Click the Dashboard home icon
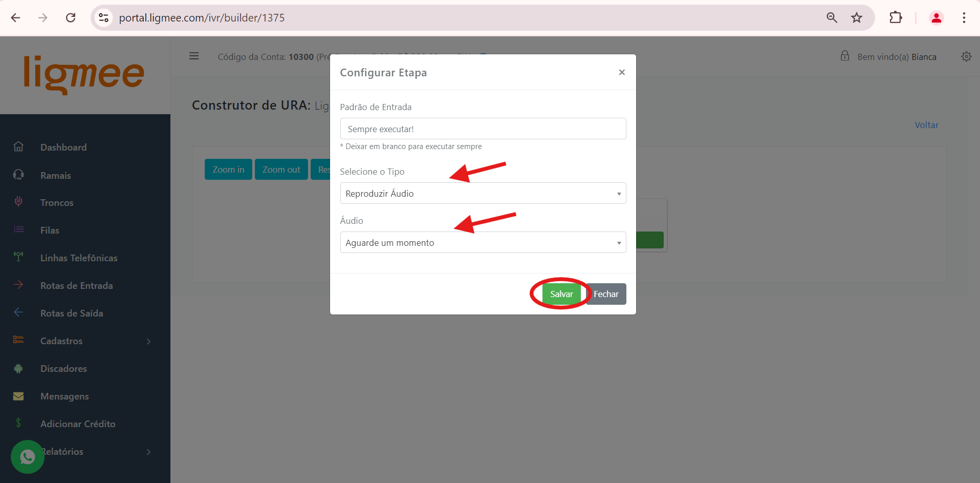This screenshot has width=980, height=483. tap(18, 147)
